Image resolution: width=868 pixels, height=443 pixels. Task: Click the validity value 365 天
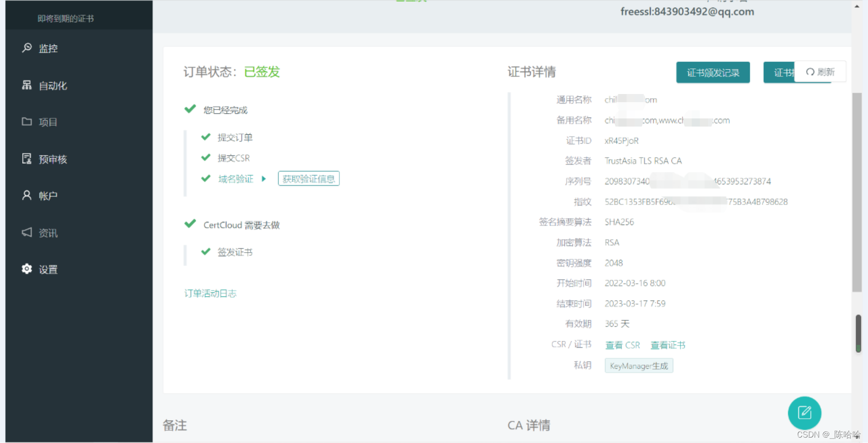tap(617, 324)
